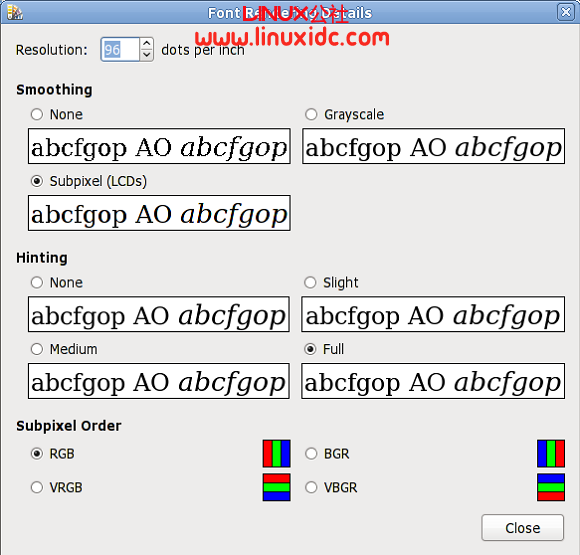Viewport: 580px width, 555px height.
Task: Close window via title bar X button
Action: pyautogui.click(x=566, y=12)
